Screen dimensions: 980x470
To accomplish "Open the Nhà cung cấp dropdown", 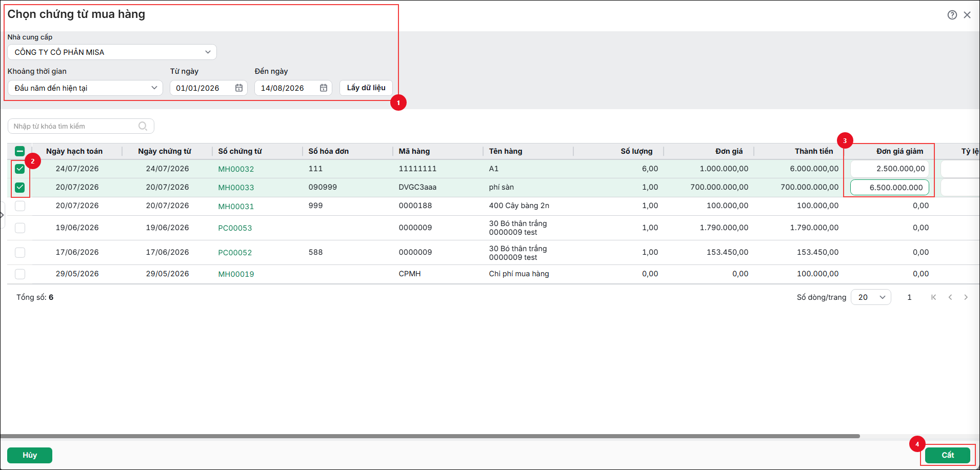I will point(112,52).
